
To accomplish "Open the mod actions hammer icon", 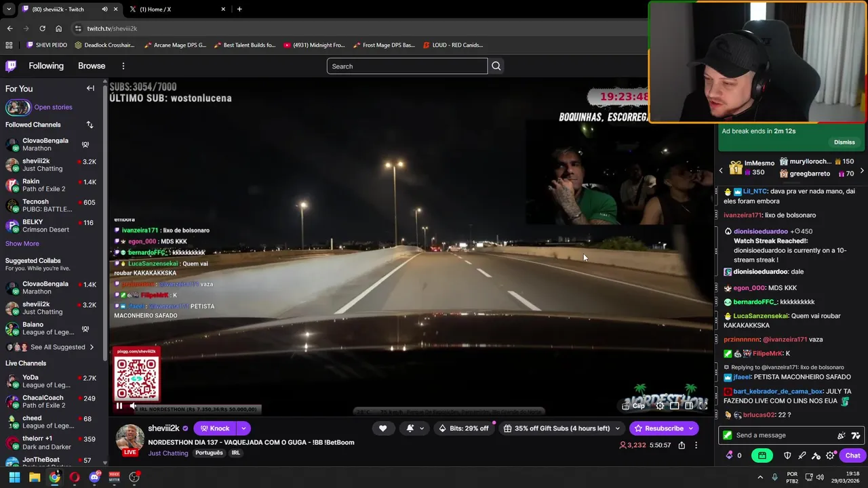I will pos(816,455).
